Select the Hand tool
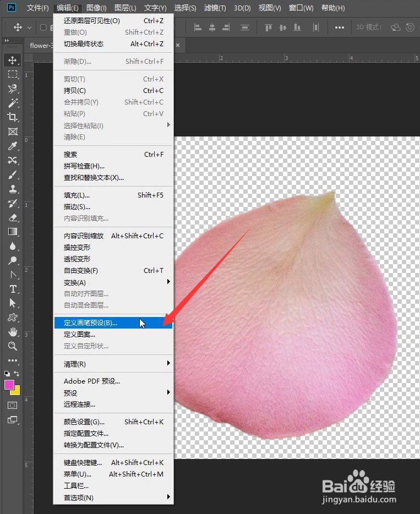The height and width of the screenshot is (514, 420). (13, 332)
